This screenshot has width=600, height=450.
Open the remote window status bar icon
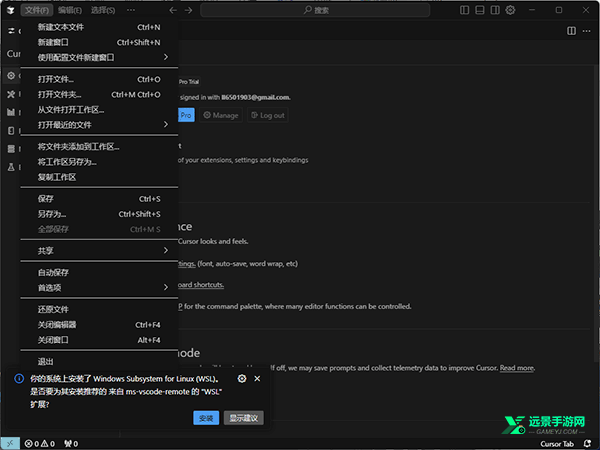[x=9, y=443]
